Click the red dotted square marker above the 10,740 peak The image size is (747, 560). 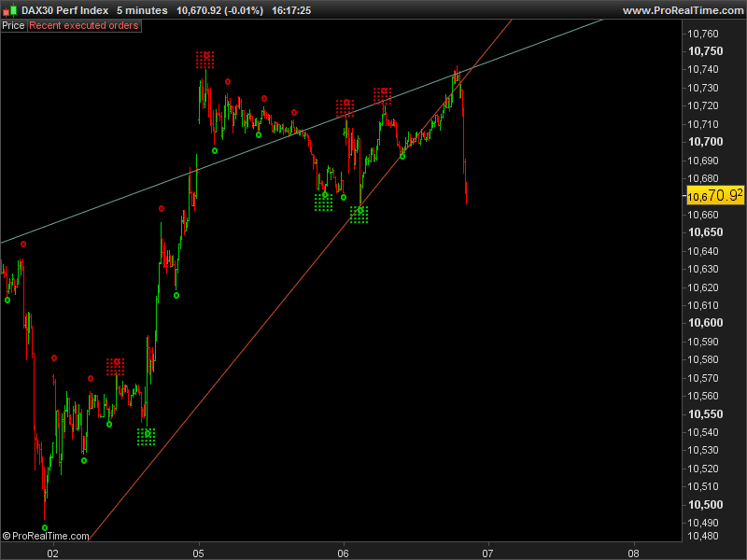point(204,60)
